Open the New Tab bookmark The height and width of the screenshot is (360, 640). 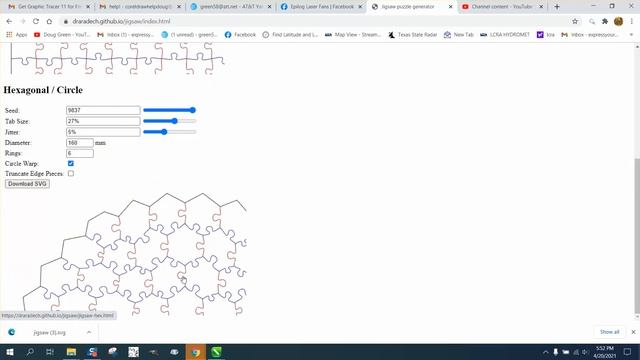point(459,35)
